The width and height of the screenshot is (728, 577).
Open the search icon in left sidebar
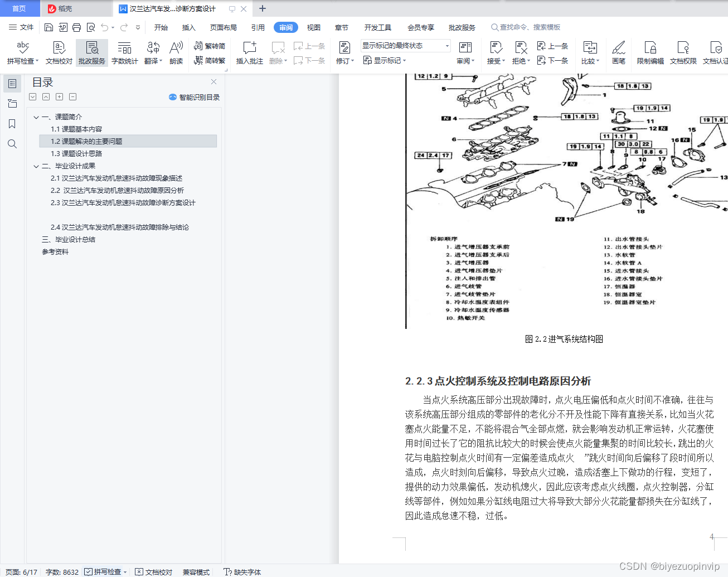click(x=12, y=144)
